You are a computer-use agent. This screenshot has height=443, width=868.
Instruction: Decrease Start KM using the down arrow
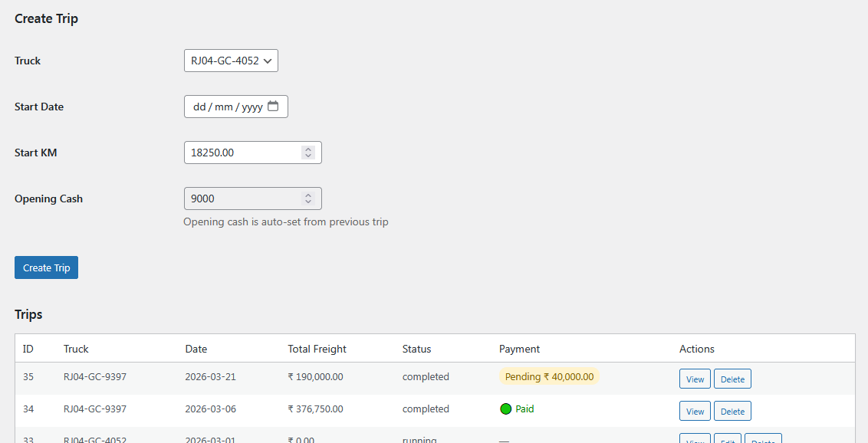[308, 156]
